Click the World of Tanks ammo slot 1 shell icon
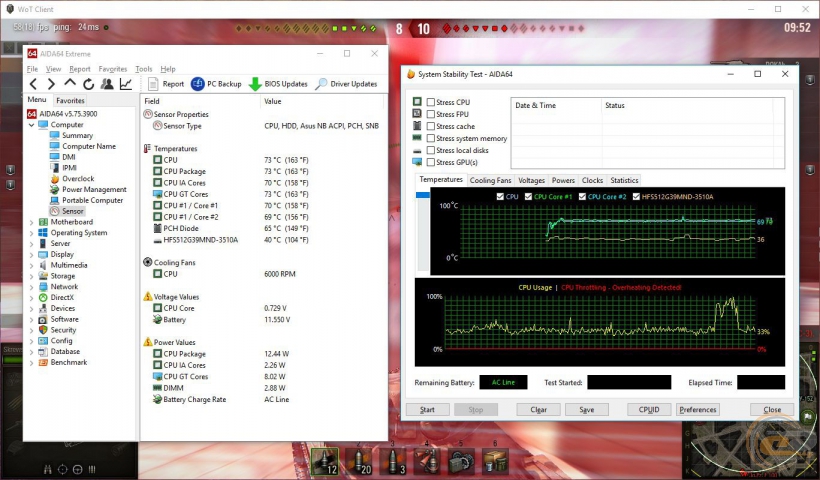This screenshot has height=480, width=820. [x=325, y=462]
